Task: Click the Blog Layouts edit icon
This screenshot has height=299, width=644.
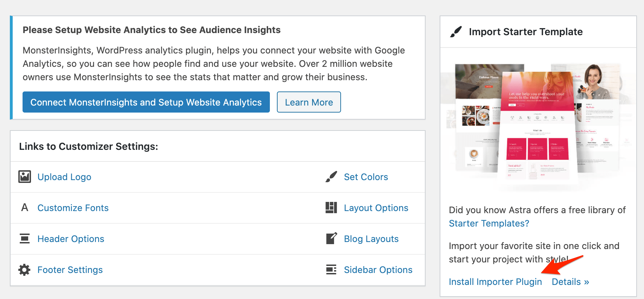Action: (x=331, y=238)
